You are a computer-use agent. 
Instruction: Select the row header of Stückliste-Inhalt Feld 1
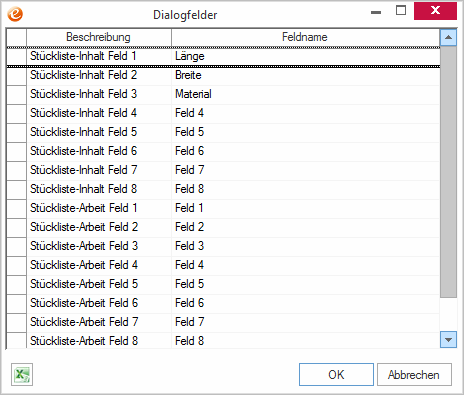16,56
